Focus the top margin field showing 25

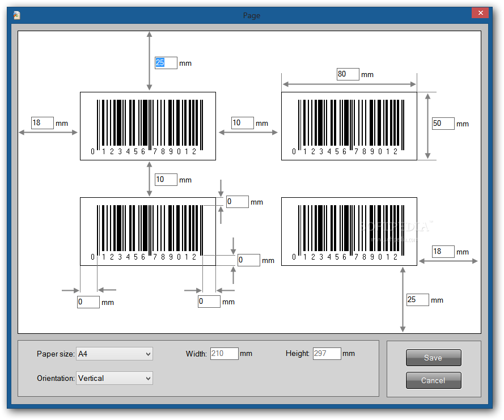pyautogui.click(x=166, y=63)
